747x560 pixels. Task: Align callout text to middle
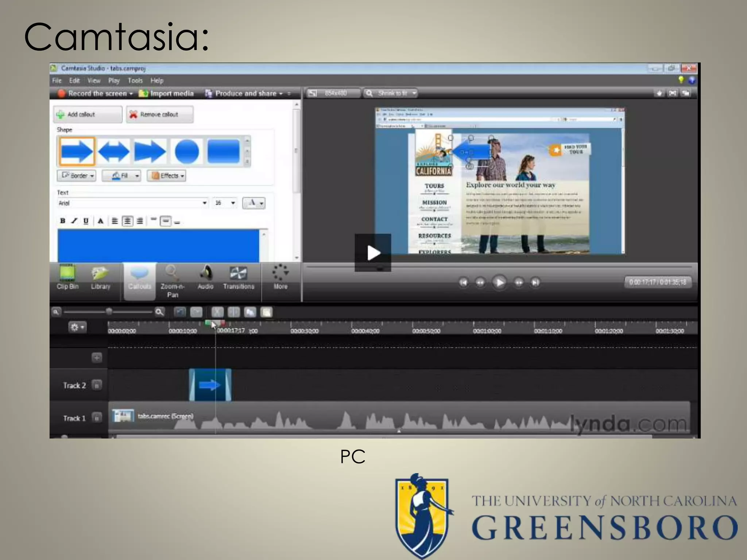pyautogui.click(x=166, y=221)
